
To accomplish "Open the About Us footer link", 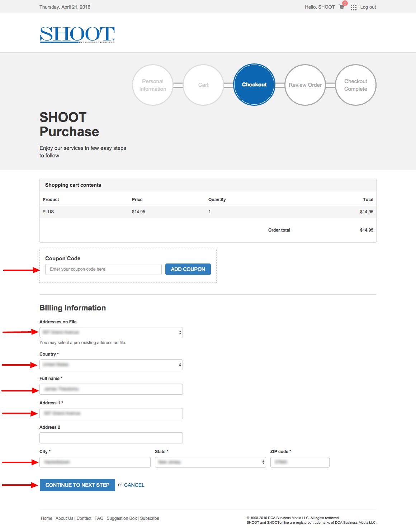I will (65, 518).
